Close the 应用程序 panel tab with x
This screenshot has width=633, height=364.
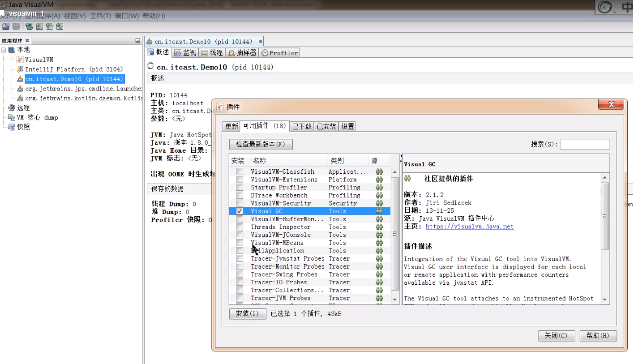[x=27, y=41]
